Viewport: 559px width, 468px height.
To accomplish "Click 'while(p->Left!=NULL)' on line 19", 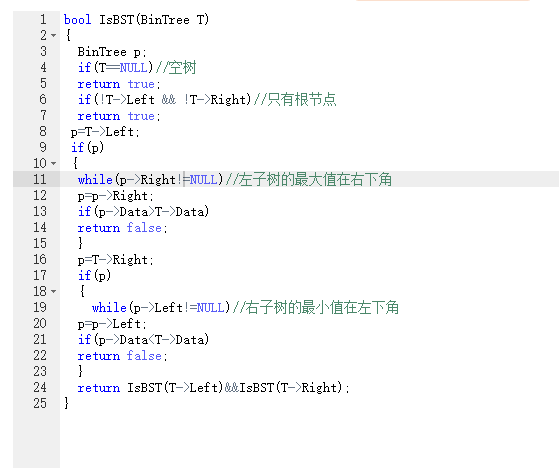I will click(x=161, y=307).
